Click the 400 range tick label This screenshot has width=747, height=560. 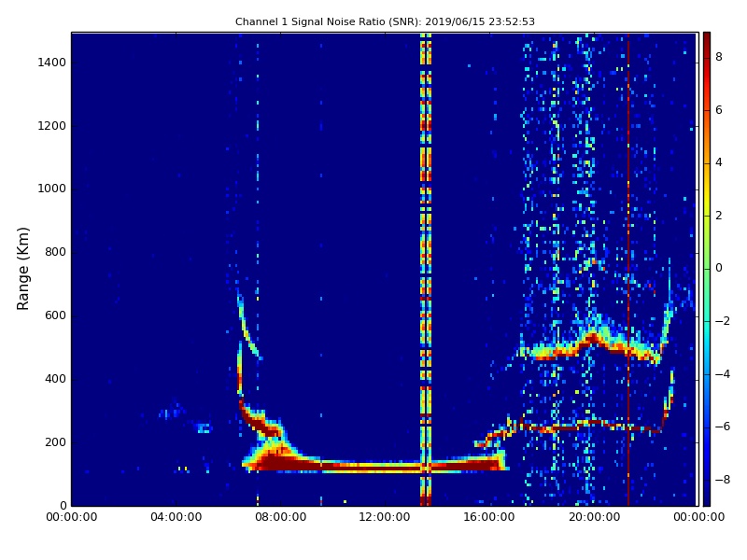point(55,379)
